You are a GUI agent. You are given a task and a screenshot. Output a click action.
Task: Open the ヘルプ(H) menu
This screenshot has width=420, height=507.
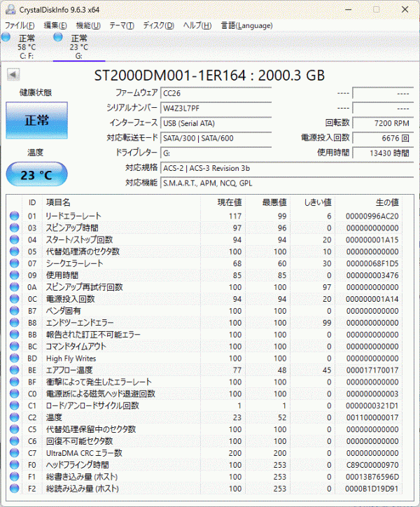click(x=197, y=25)
